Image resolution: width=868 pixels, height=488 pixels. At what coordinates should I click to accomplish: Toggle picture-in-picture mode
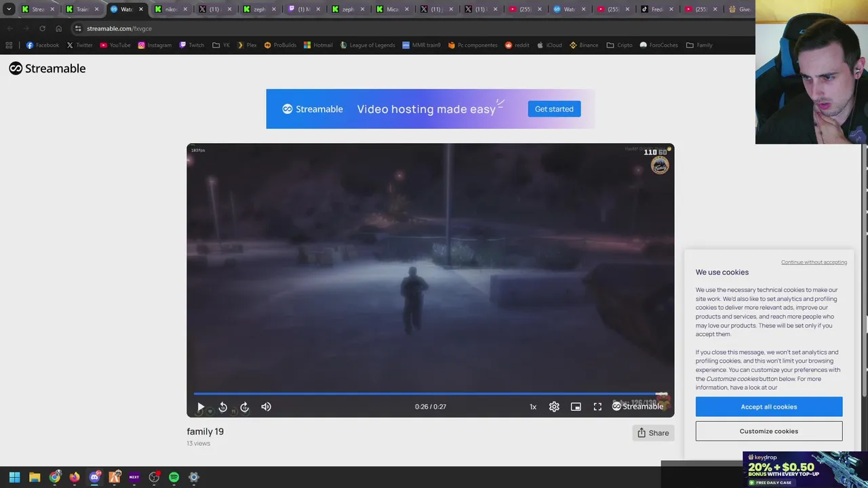tap(576, 407)
